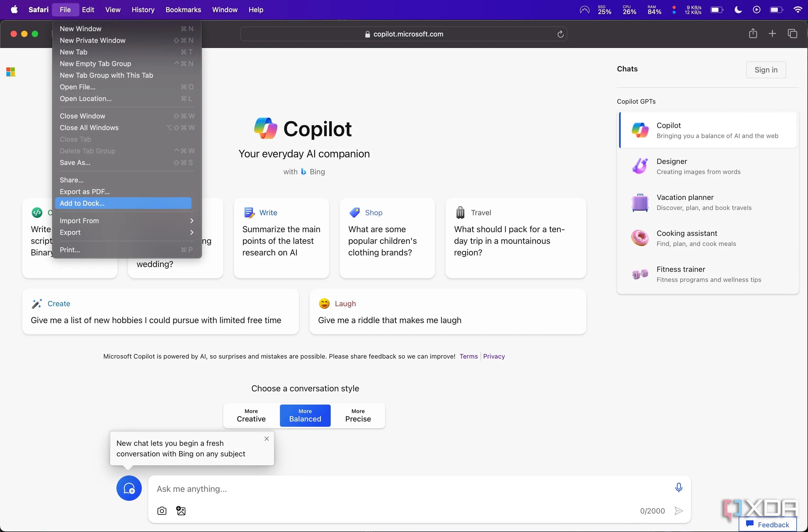Screen dimensions: 808x532
Task: Click the AI research summary suggestion
Action: [x=282, y=238]
